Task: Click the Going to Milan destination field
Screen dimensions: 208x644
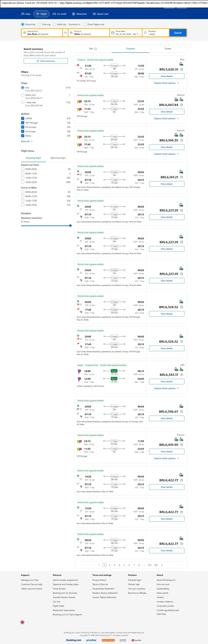Action: pos(89,33)
